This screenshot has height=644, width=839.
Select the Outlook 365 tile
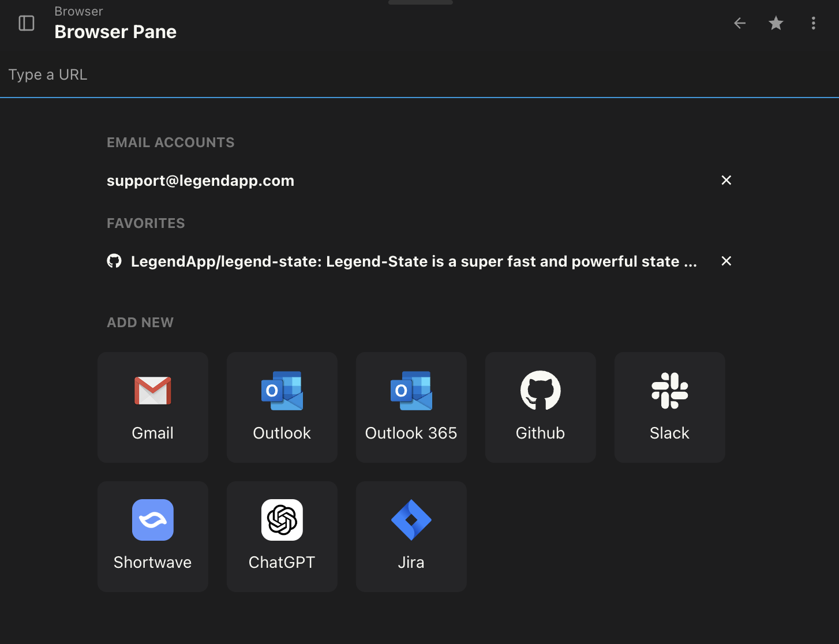[x=411, y=407]
